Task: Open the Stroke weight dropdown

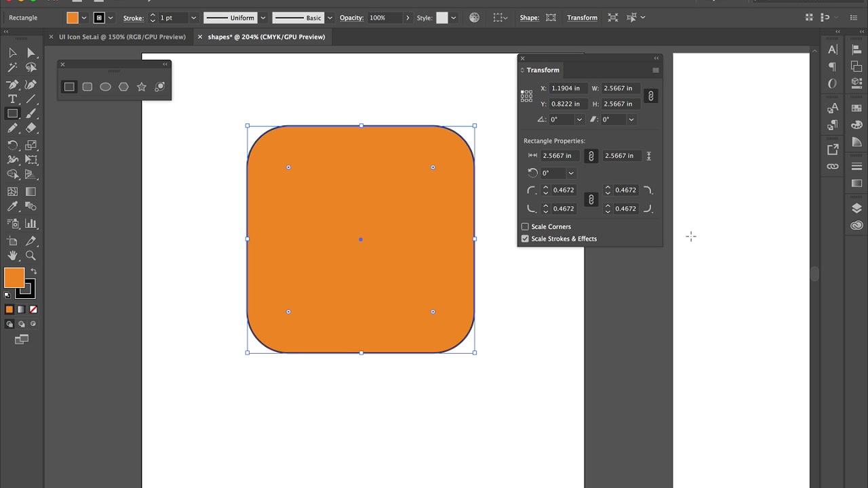Action: tap(192, 18)
